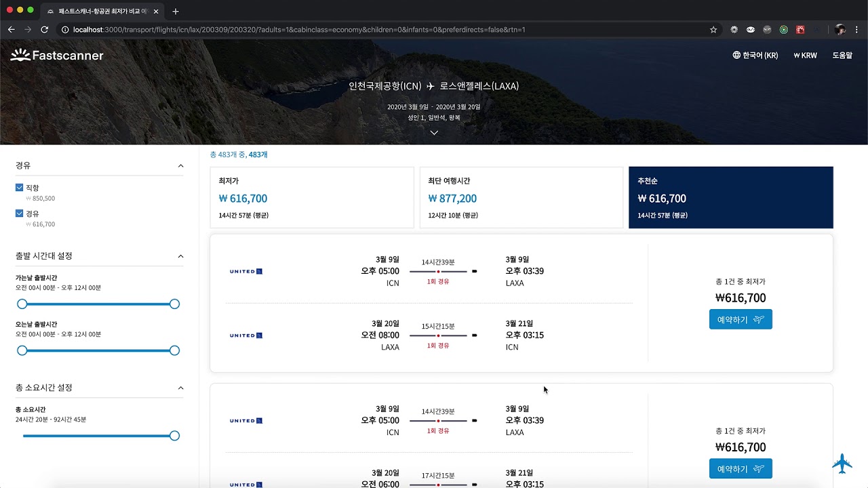Uncheck the 경유 stopover checkbox

click(20, 213)
